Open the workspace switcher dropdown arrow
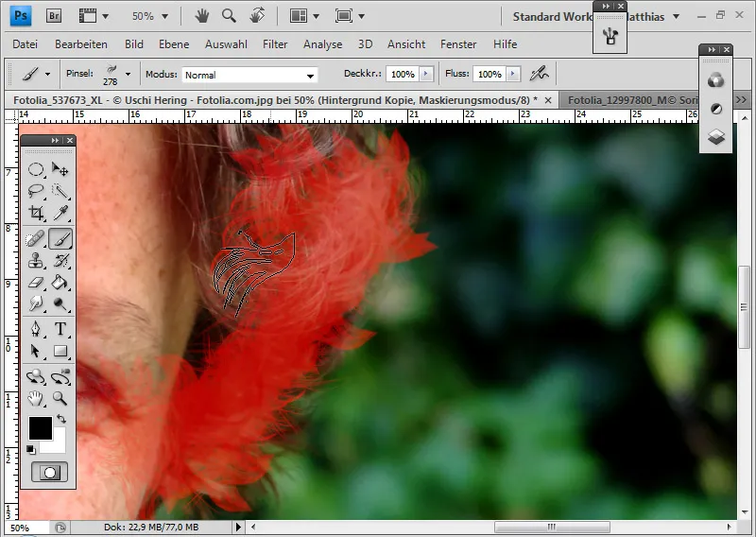Screen dimensions: 756x537 [x=676, y=17]
